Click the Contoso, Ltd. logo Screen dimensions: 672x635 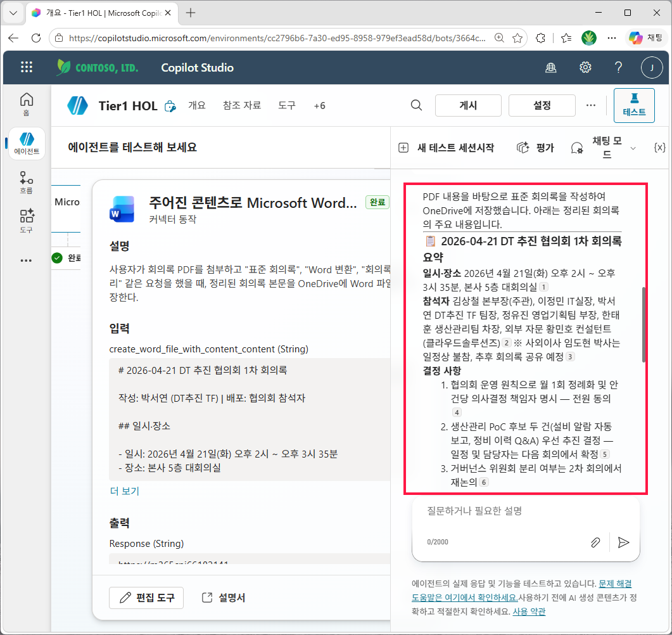click(x=98, y=67)
